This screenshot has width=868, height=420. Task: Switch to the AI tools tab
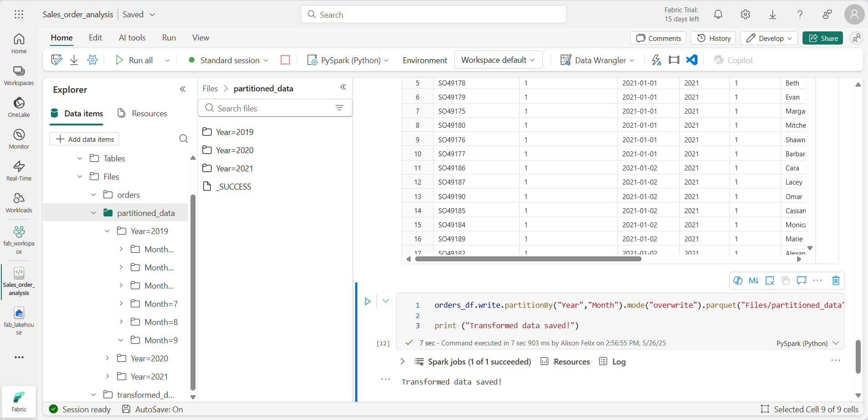[x=132, y=38]
